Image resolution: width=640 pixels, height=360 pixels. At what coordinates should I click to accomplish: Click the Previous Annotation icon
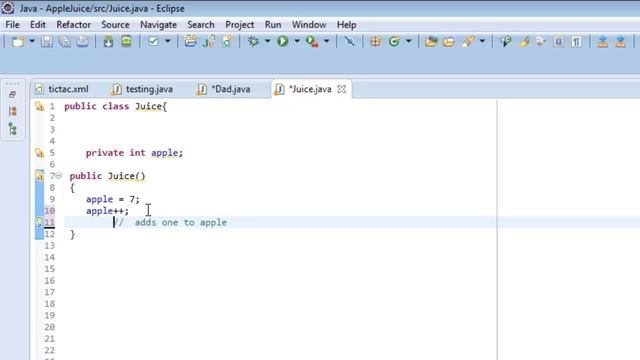point(620,42)
